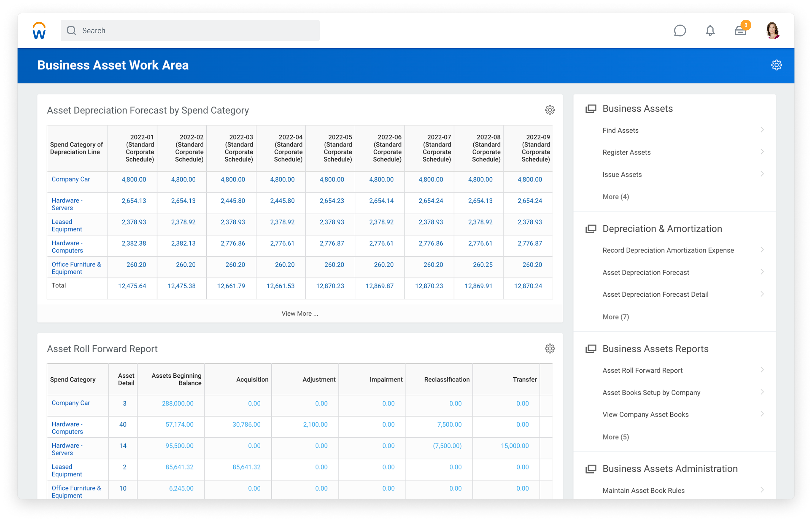The image size is (812, 521).
Task: Click the inbox icon in top toolbar
Action: [x=739, y=30]
